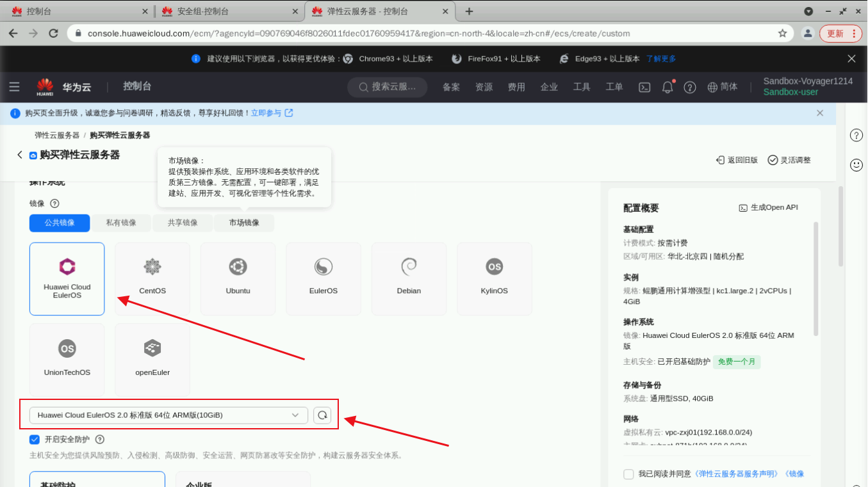868x487 pixels.
Task: Click the 了解更多 link
Action: pyautogui.click(x=661, y=58)
